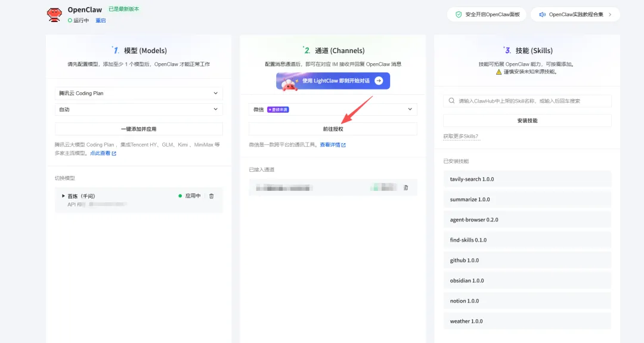Click the 运行中 status indicator circle
The image size is (644, 343).
(70, 20)
